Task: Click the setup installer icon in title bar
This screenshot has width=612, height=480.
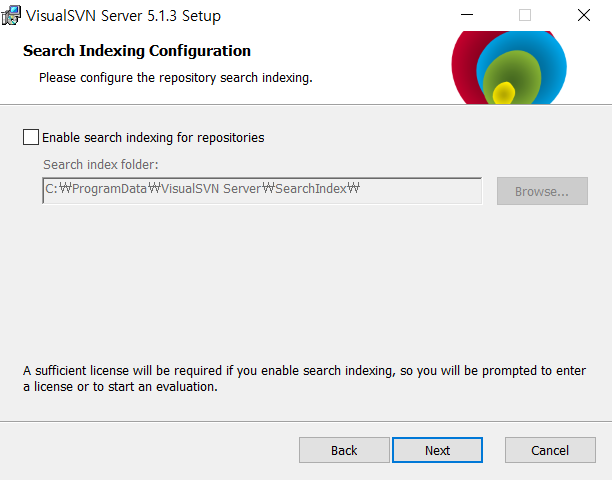Action: [x=11, y=16]
